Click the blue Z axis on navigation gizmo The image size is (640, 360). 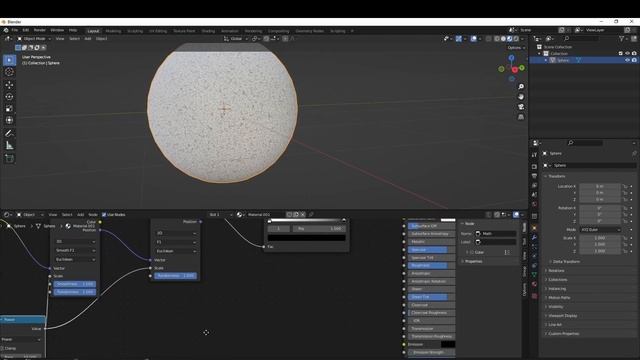[511, 58]
